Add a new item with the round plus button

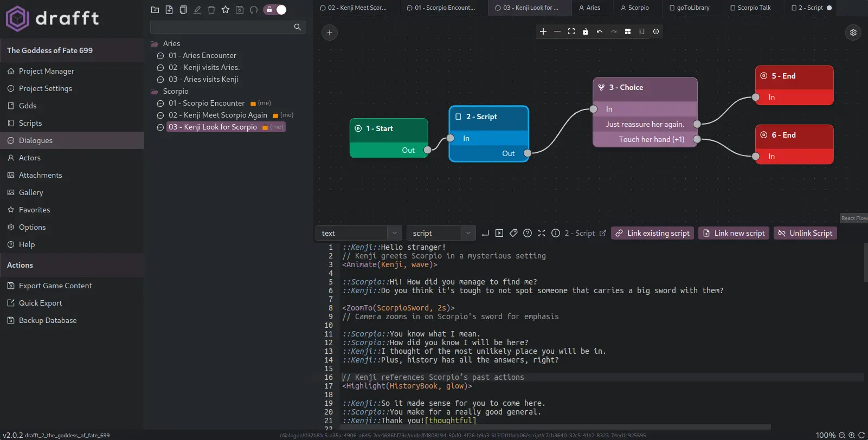pyautogui.click(x=330, y=33)
